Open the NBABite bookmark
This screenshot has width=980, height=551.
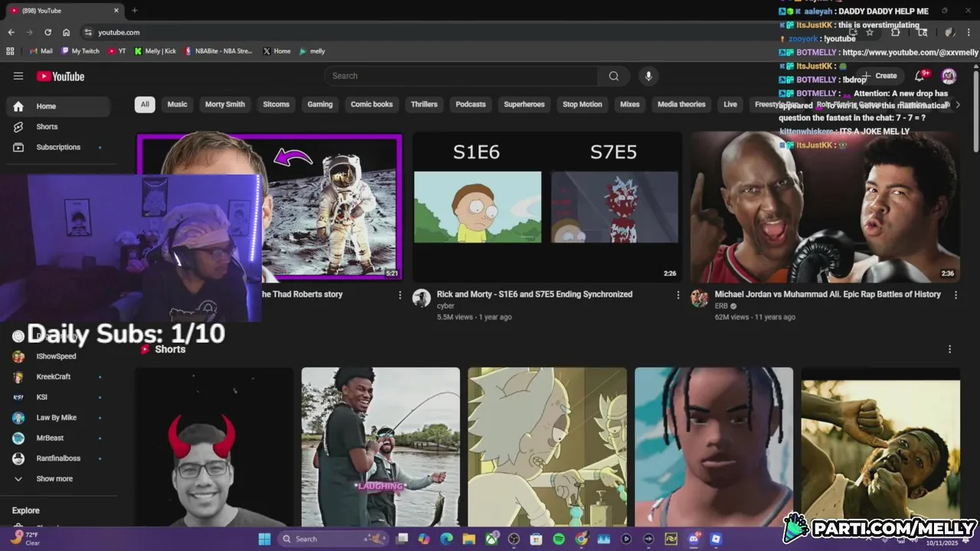218,51
